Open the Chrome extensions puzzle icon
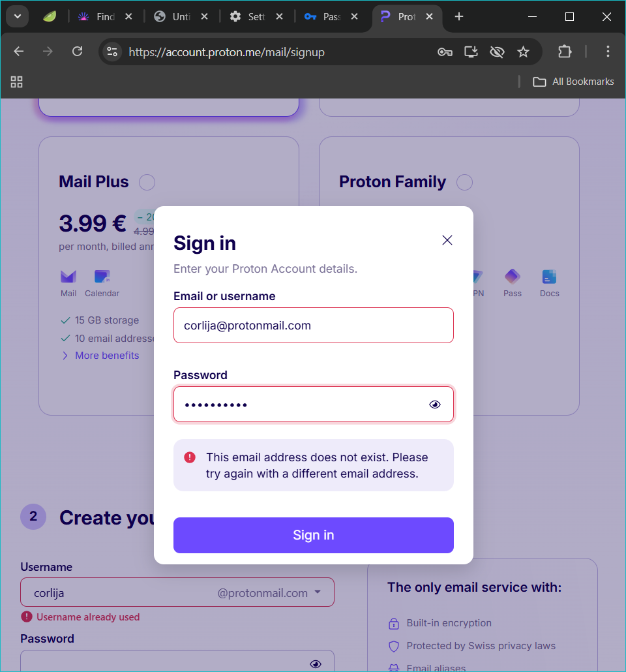 pos(565,52)
